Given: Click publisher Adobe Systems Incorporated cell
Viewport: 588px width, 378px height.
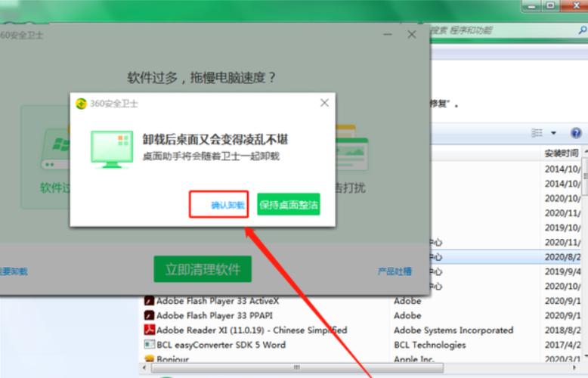Looking at the screenshot, I should pos(453,330).
